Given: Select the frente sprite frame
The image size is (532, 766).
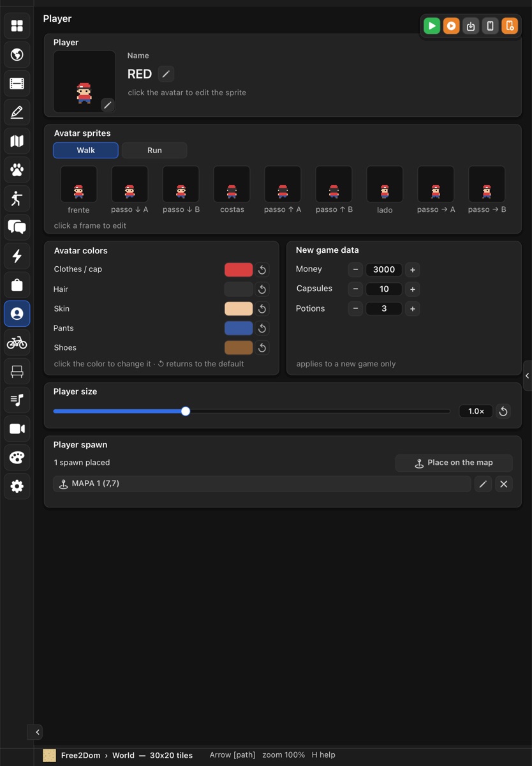Looking at the screenshot, I should click(78, 184).
